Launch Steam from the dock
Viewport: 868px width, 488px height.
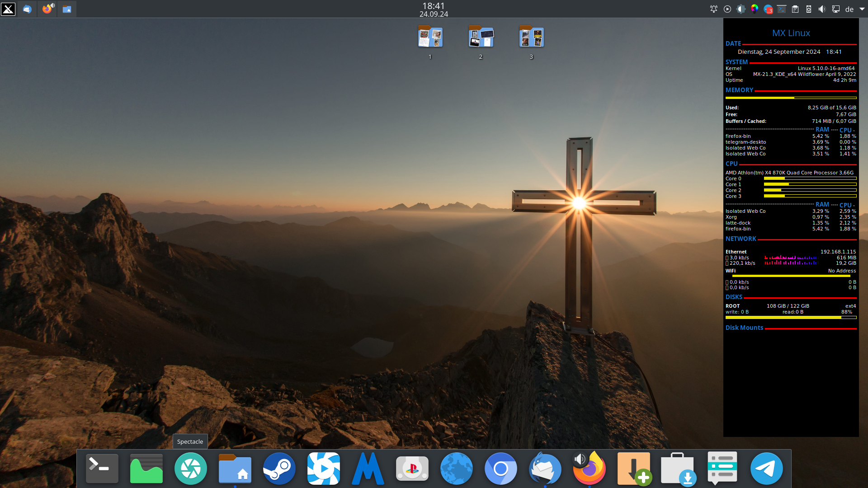pos(279,469)
